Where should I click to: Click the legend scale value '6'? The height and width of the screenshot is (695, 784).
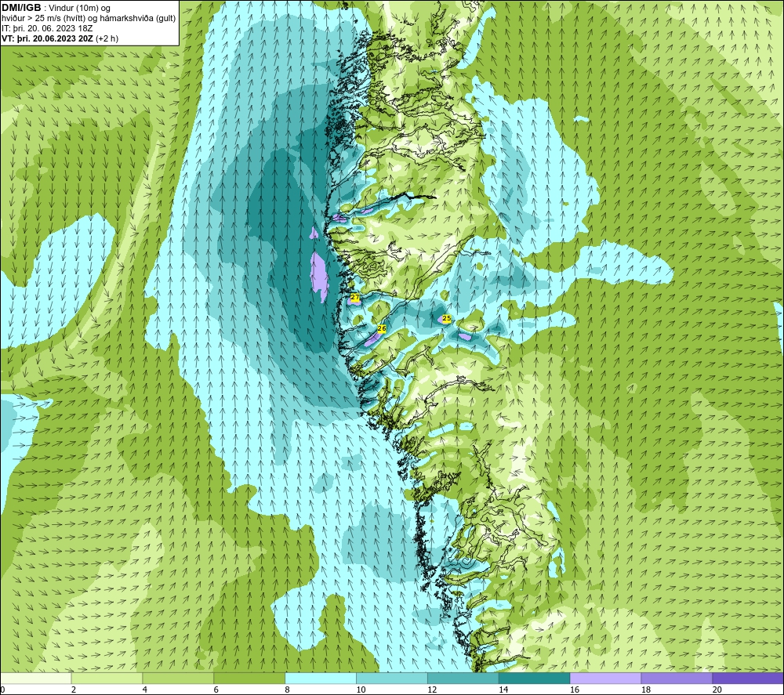[x=216, y=690]
